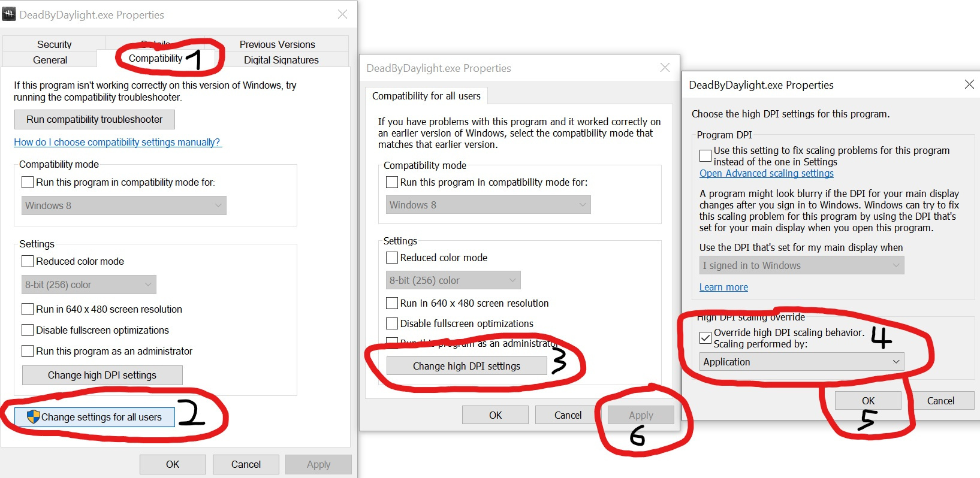Click Apply in the left Properties window

318,464
